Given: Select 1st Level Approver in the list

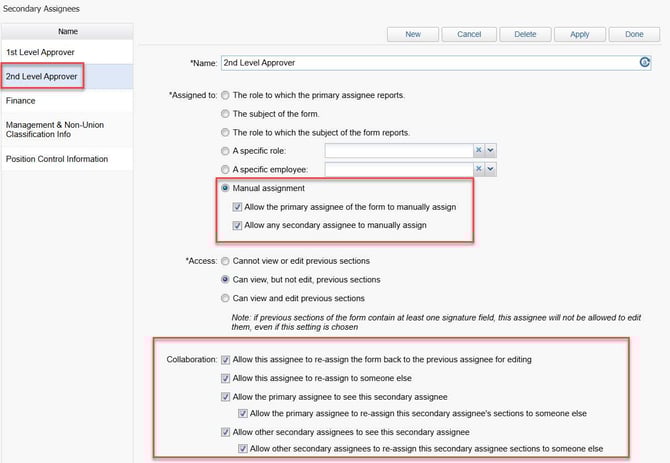Looking at the screenshot, I should pos(40,51).
